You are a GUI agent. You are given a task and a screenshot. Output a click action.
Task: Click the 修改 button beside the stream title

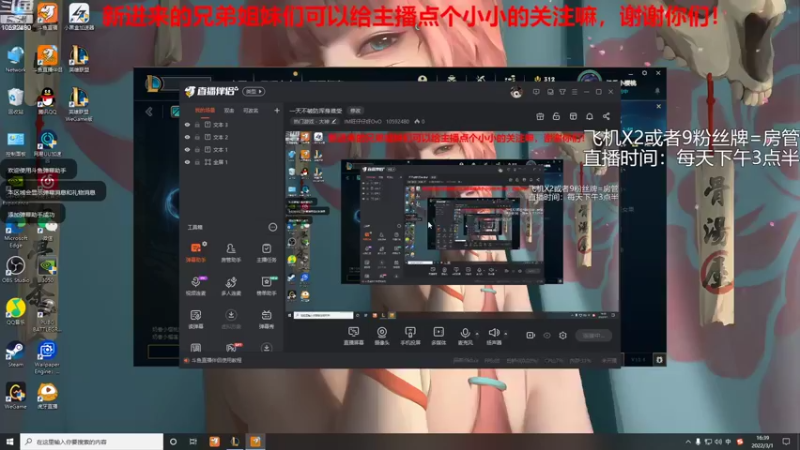click(355, 111)
